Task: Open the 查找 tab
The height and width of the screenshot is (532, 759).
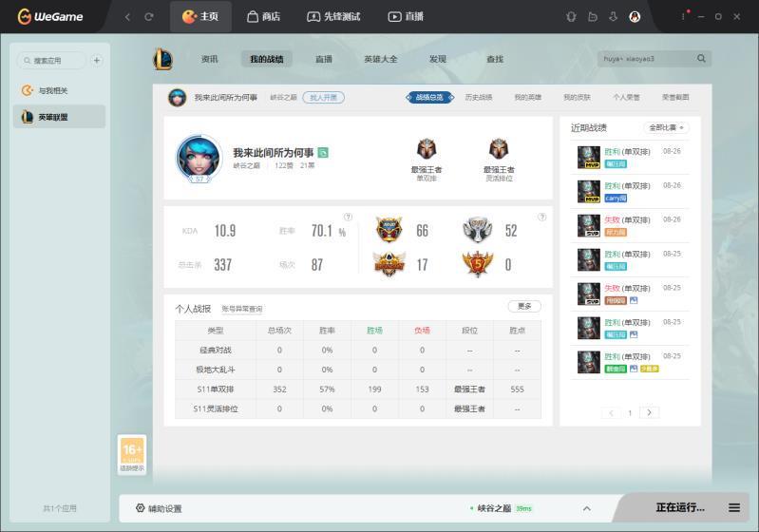Action: coord(495,59)
